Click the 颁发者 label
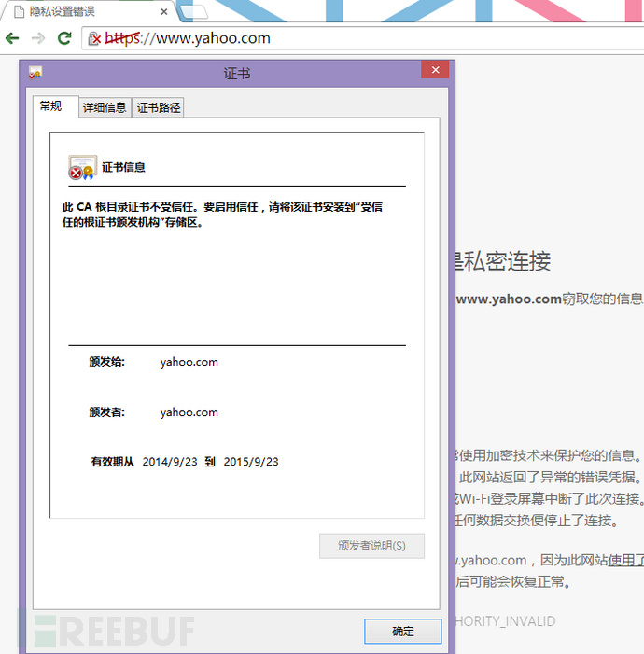Screen dimensions: 644x654 click(x=106, y=412)
